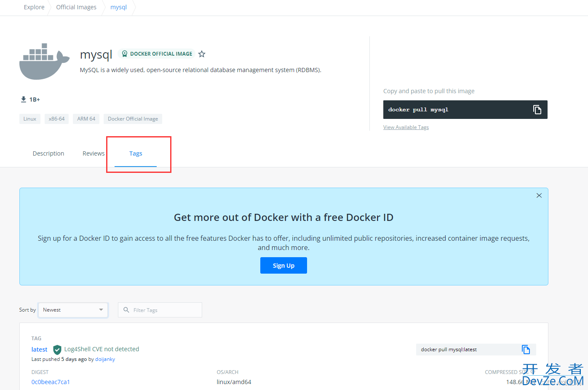The width and height of the screenshot is (588, 390).
Task: Click the downloads count icon
Action: (24, 100)
